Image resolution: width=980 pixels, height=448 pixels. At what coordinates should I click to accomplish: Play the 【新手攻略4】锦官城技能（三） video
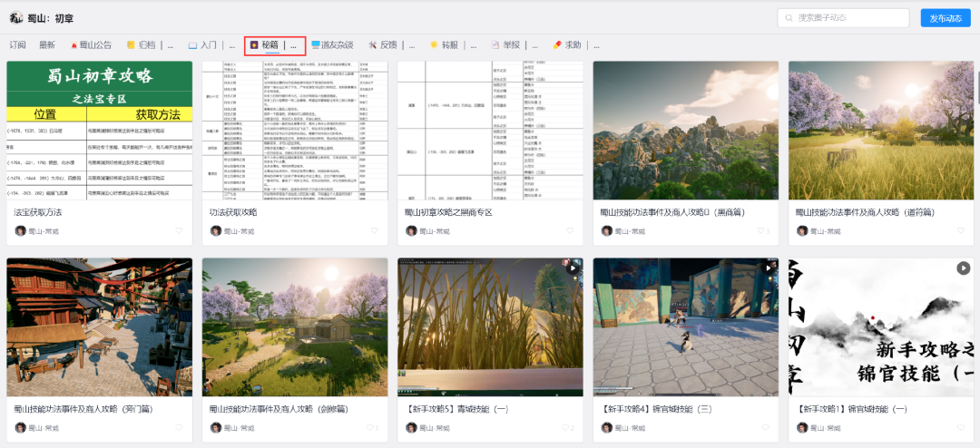[x=769, y=268]
